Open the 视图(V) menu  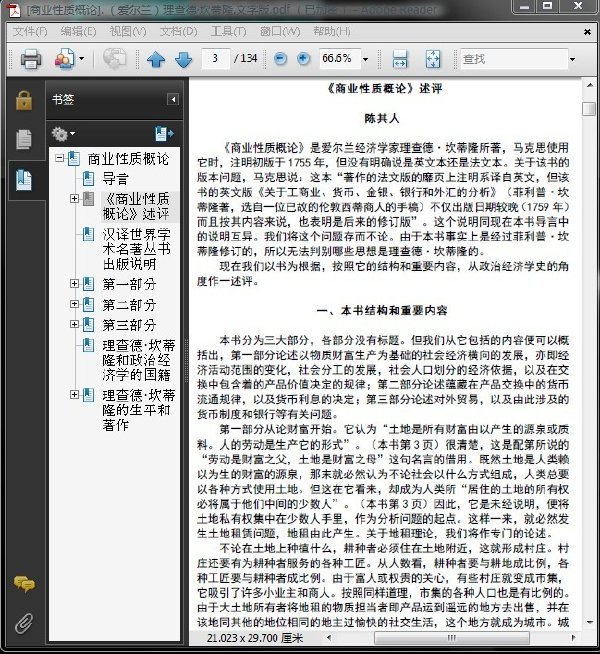point(128,31)
